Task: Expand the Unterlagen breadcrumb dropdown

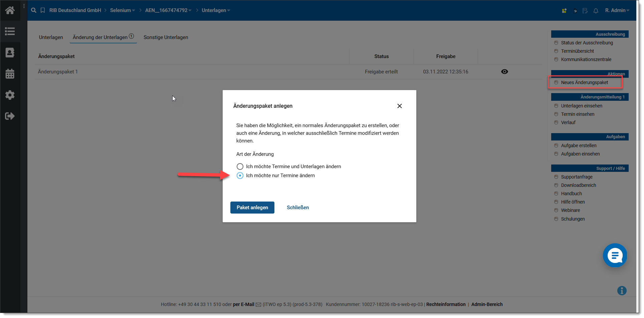Action: point(229,10)
